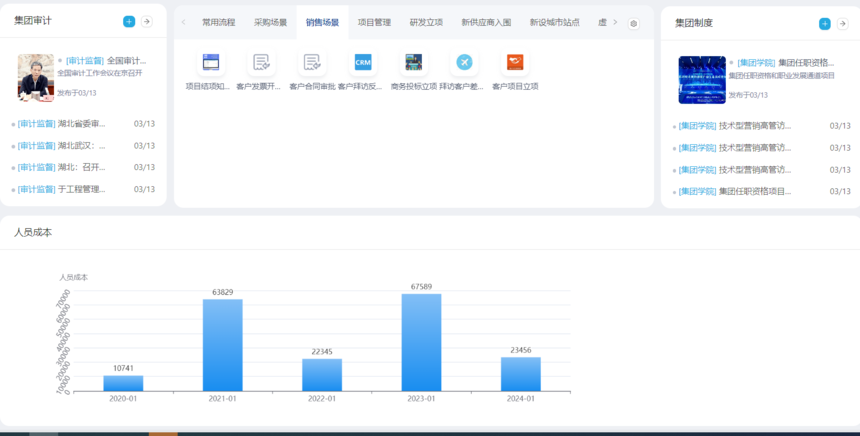Launch the 客户合同审批 icon
This screenshot has width=860, height=436.
[312, 62]
